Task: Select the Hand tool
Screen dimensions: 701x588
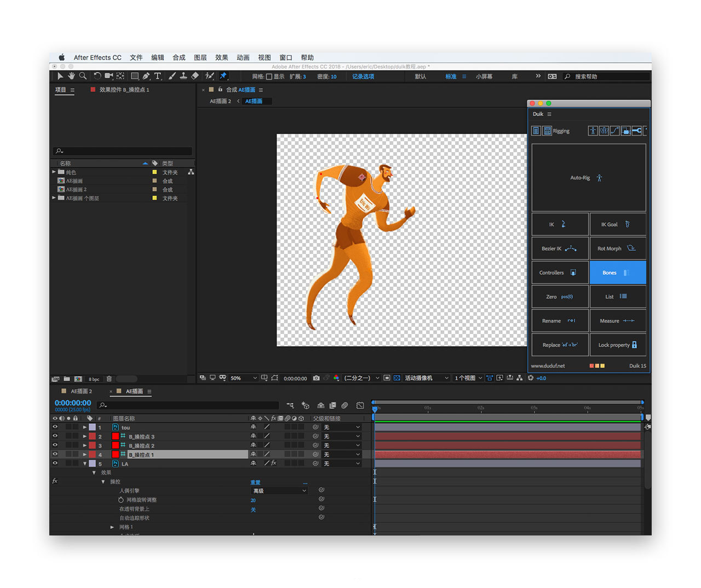Action: click(71, 76)
